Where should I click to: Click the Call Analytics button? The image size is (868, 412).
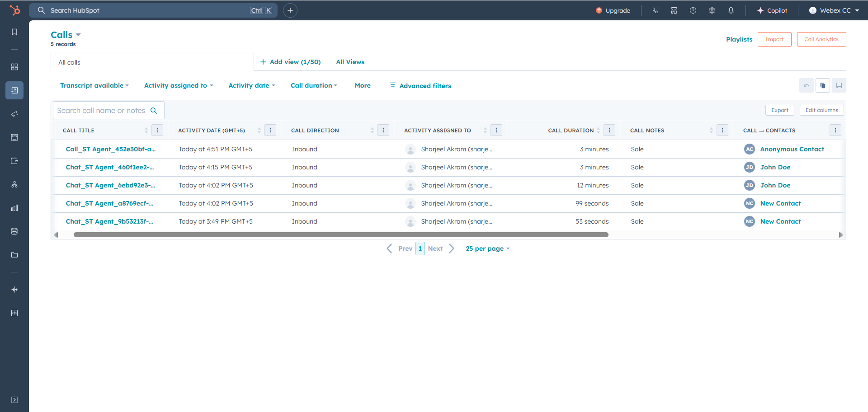(821, 39)
